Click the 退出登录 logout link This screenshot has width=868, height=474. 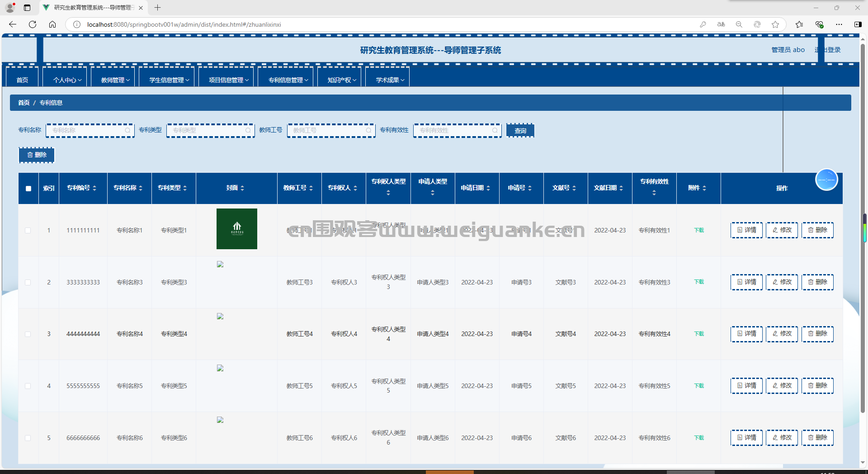click(828, 50)
